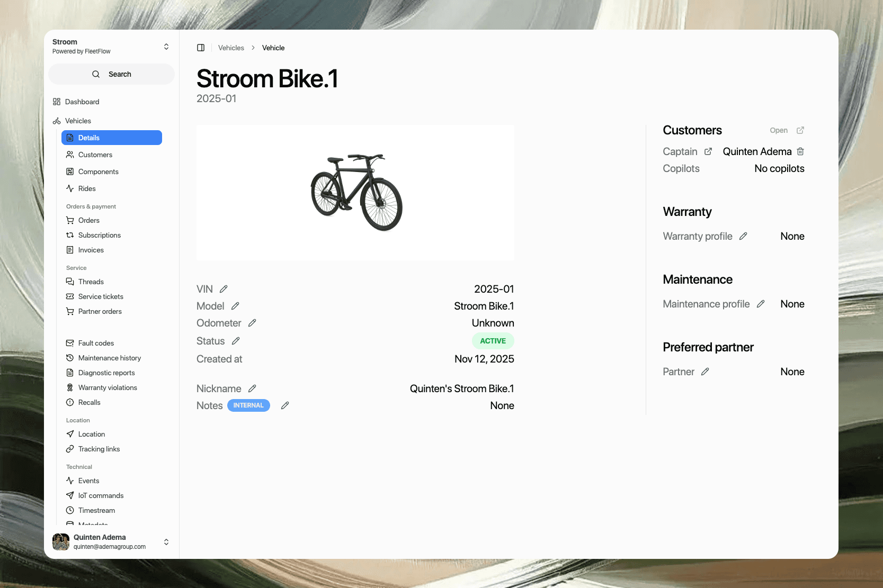Remove captain Quinten Adema with trash icon
Viewport: 883px width, 588px height.
(800, 151)
